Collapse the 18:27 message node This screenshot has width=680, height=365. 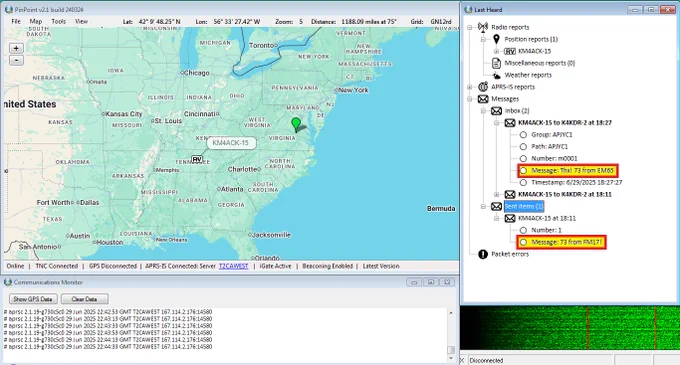[497, 123]
